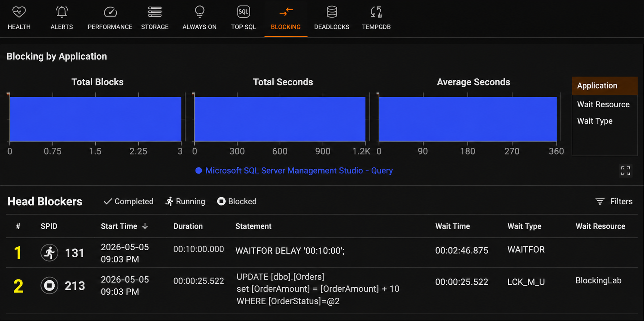Click the blue Total Blocks bar
The width and height of the screenshot is (644, 321).
pyautogui.click(x=95, y=119)
